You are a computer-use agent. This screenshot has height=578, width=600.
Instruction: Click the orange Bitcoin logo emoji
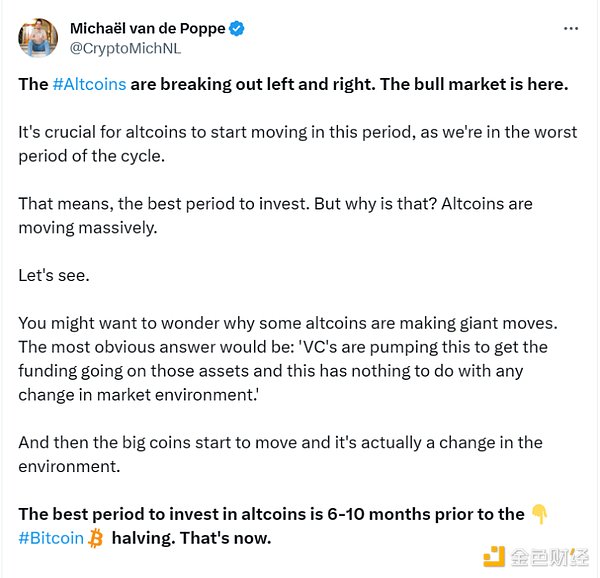click(96, 539)
